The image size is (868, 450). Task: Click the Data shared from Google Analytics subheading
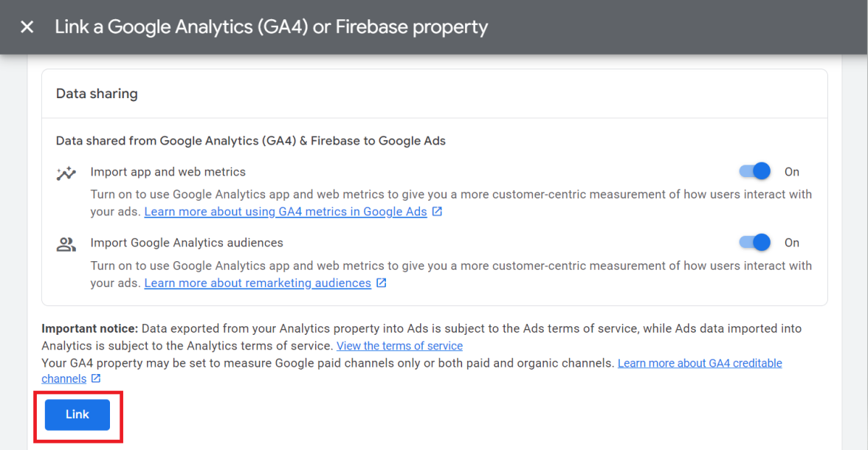(251, 141)
